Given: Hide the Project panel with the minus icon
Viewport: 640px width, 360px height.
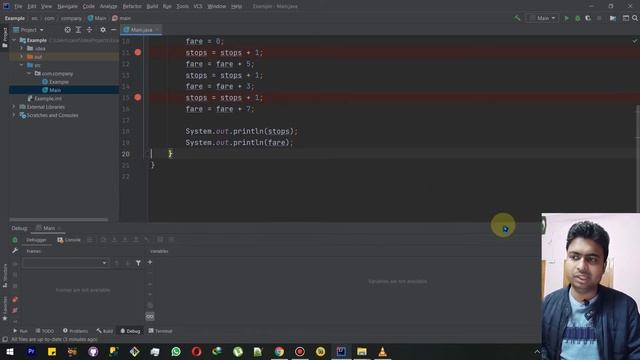Looking at the screenshot, I should 113,30.
